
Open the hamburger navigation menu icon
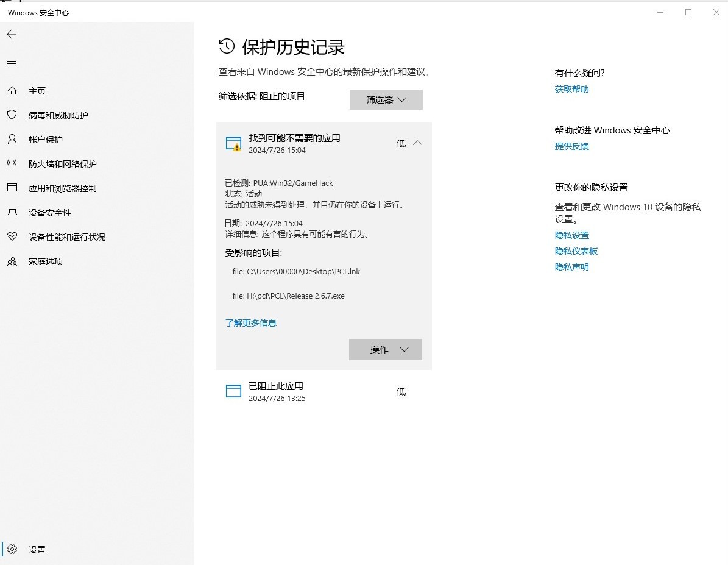12,61
